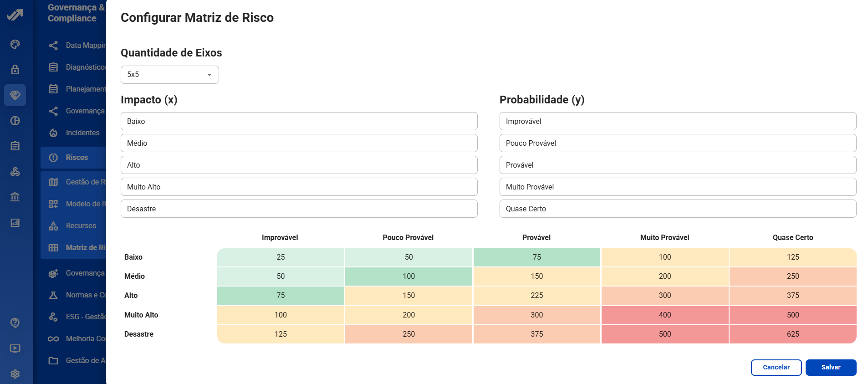Click the palette icon in left rail
This screenshot has width=868, height=384.
15,44
